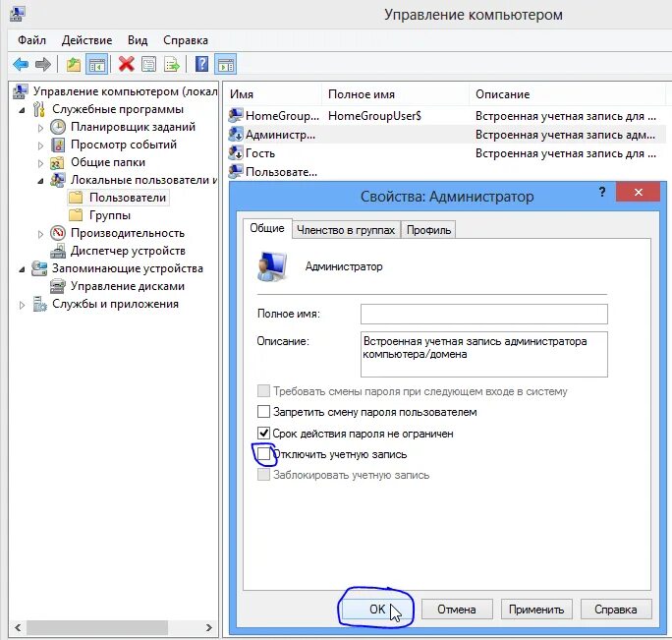672x640 pixels.
Task: Toggle the Show/Hide console tree icon
Action: tap(97, 65)
